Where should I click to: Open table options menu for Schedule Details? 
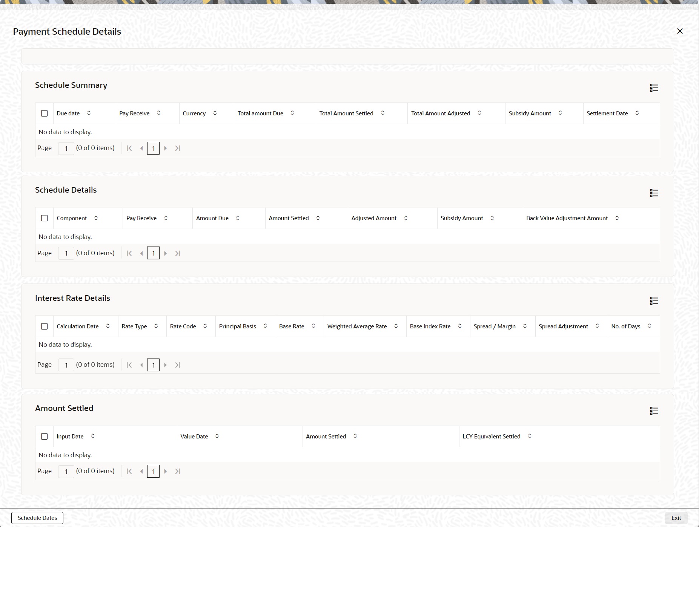[654, 193]
